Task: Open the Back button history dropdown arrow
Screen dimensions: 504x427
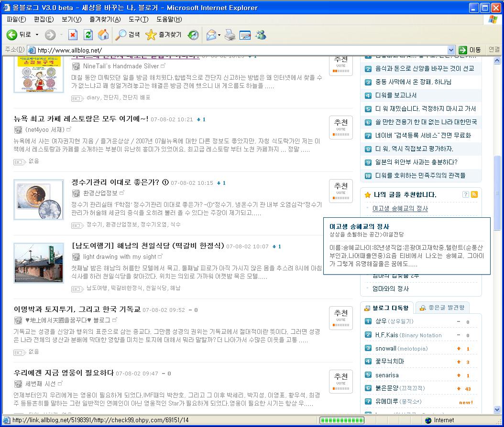Action: 36,35
